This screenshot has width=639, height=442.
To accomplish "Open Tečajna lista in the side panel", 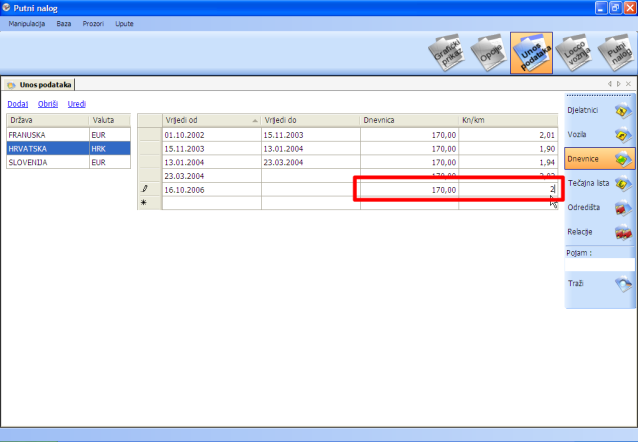I will coord(599,183).
